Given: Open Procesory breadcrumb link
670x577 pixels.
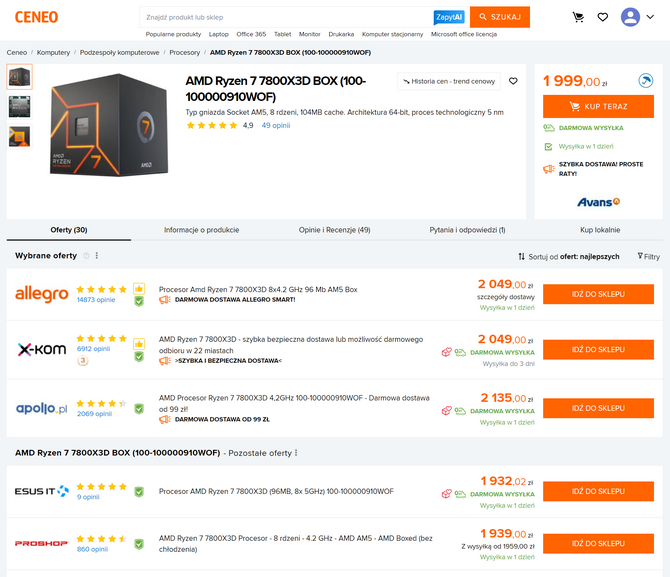Looking at the screenshot, I should point(185,53).
